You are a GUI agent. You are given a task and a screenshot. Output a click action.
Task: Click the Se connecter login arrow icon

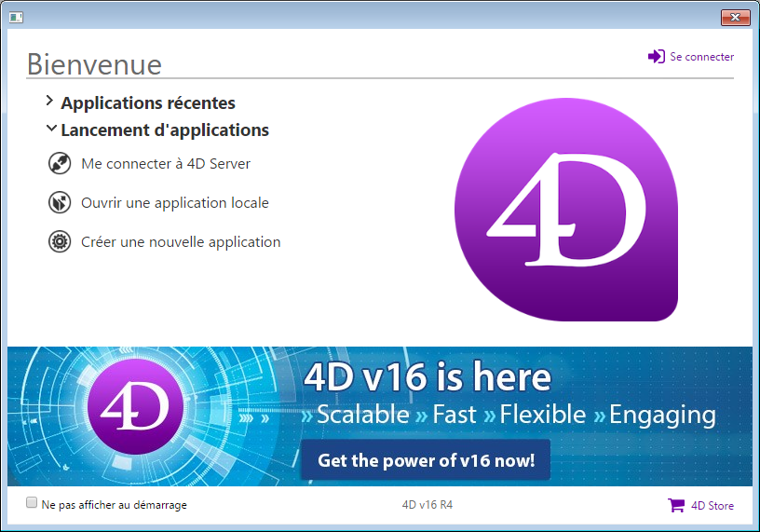click(x=657, y=57)
